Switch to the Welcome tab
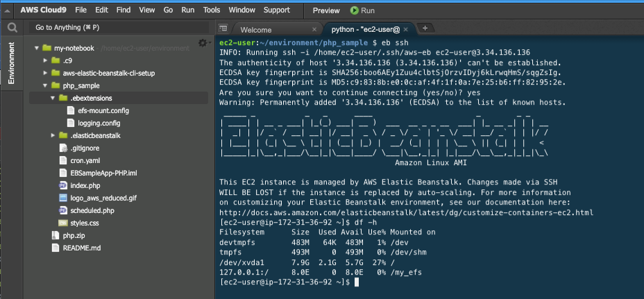Screen dimensions: 644x299 coord(256,30)
